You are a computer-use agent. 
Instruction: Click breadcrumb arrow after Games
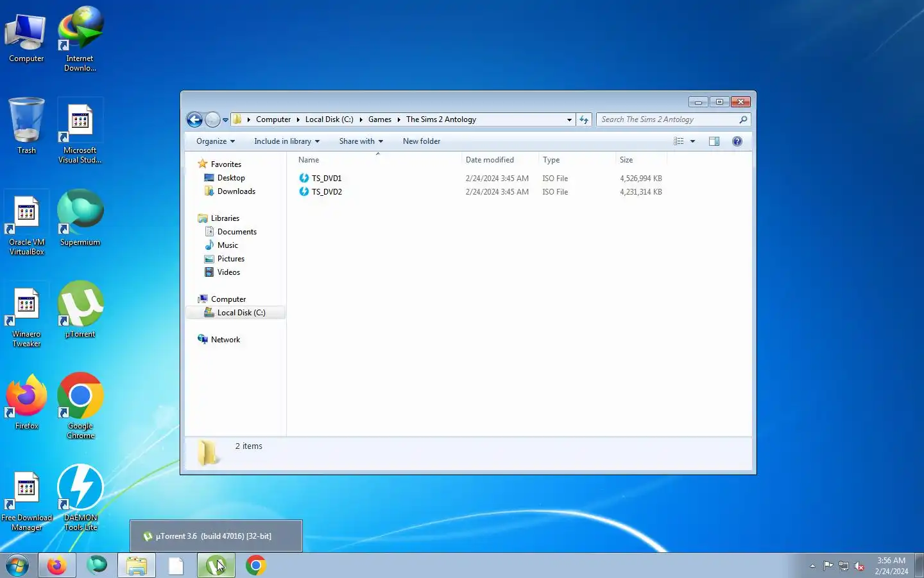(x=398, y=119)
